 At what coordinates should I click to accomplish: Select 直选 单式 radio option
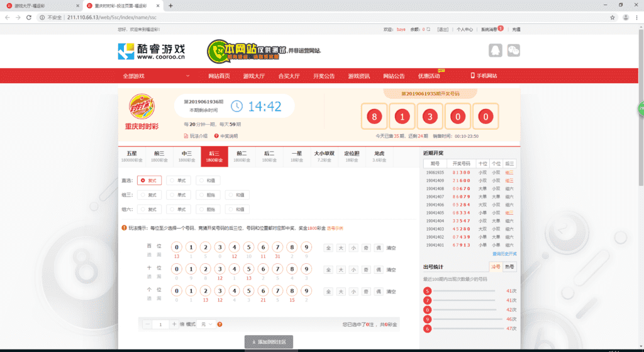pyautogui.click(x=179, y=181)
